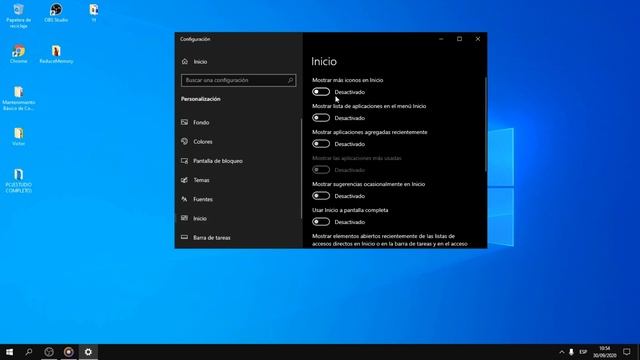Toggle Mostrar aplicaciones agregadas recientemente
This screenshot has width=640, height=360.
tap(321, 144)
